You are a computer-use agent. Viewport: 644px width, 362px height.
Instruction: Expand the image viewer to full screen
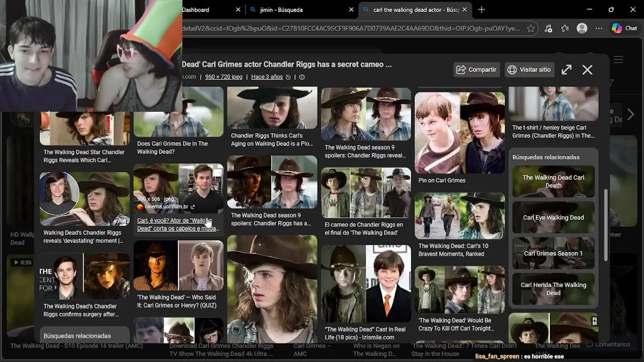[x=567, y=70]
